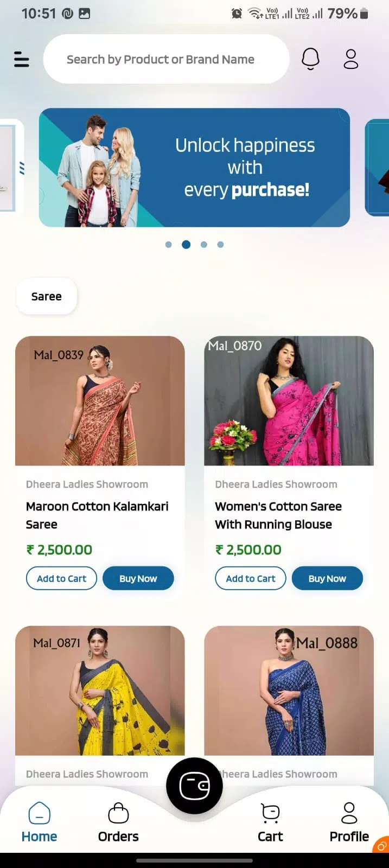Focus the product or brand search field
This screenshot has height=868, width=389.
[166, 59]
